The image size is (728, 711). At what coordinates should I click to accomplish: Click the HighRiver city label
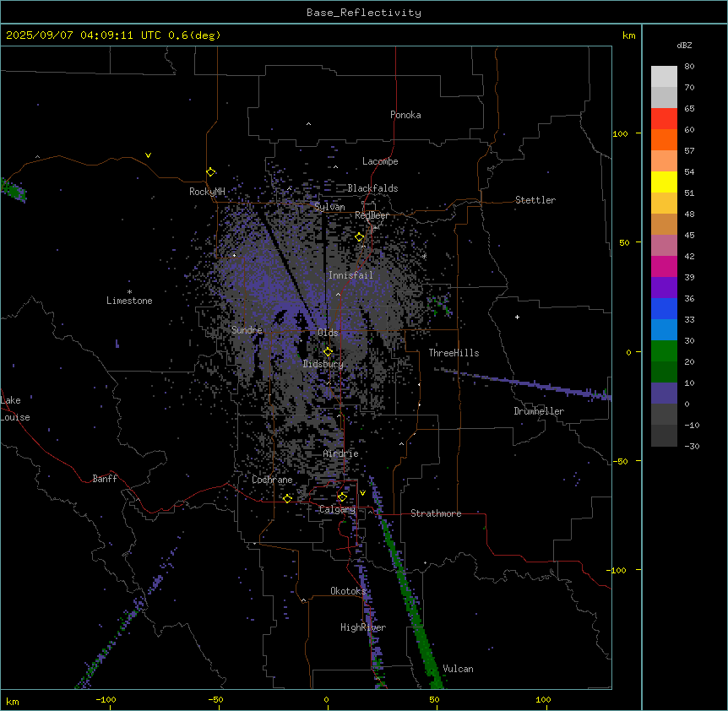[363, 627]
